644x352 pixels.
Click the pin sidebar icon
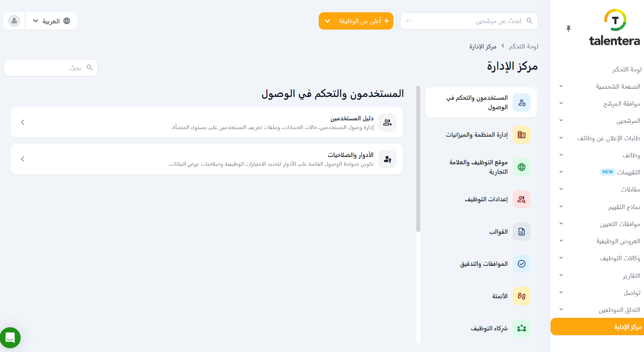[x=568, y=29]
